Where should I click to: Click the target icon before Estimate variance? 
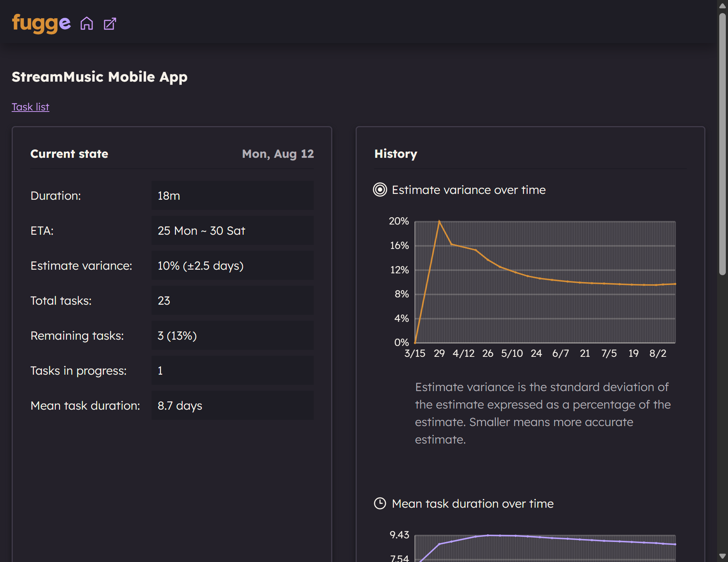pos(379,190)
